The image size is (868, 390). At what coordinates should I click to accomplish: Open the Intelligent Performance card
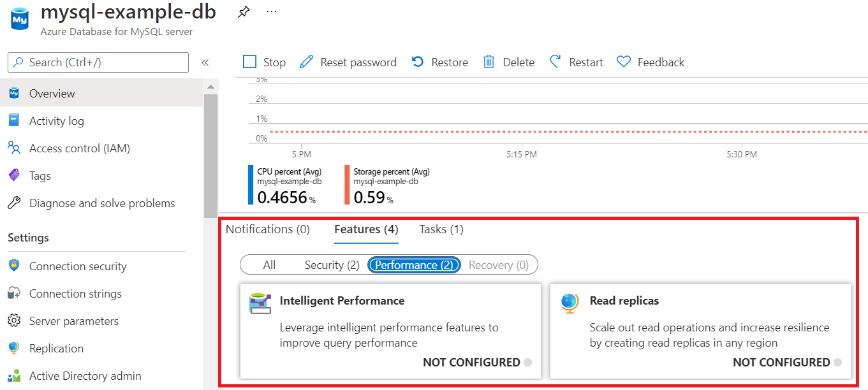[x=390, y=331]
